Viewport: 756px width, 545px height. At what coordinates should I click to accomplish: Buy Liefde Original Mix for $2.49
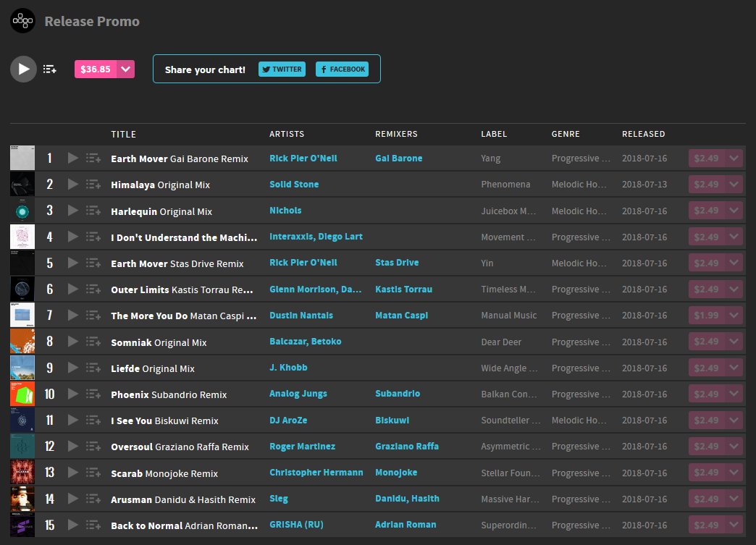706,368
